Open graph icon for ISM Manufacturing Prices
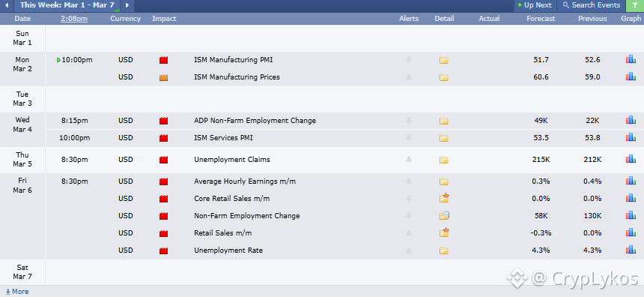 (631, 76)
